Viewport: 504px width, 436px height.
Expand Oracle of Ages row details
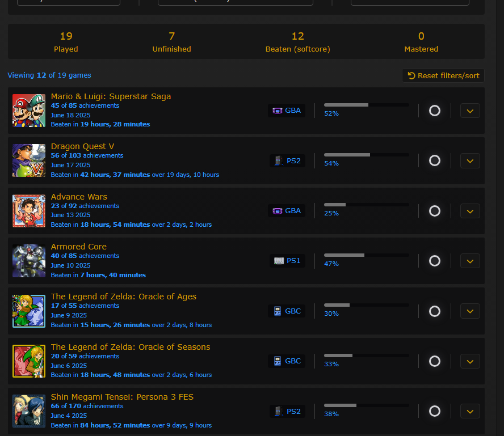pos(470,311)
